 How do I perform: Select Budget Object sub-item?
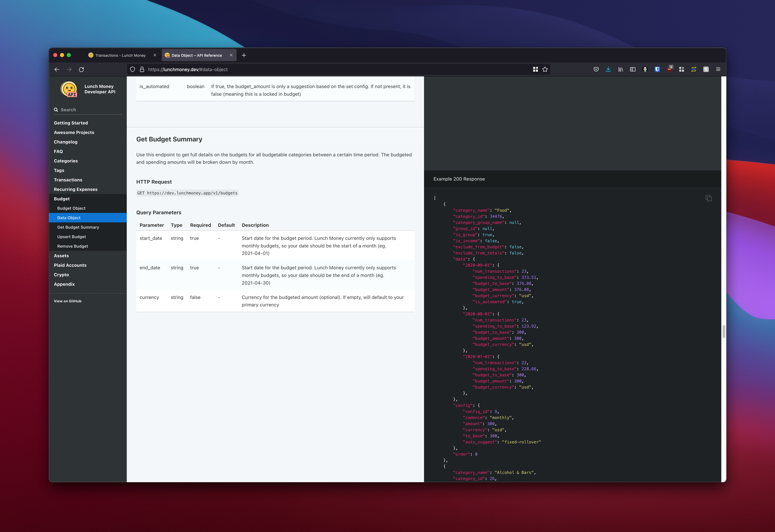coord(71,208)
